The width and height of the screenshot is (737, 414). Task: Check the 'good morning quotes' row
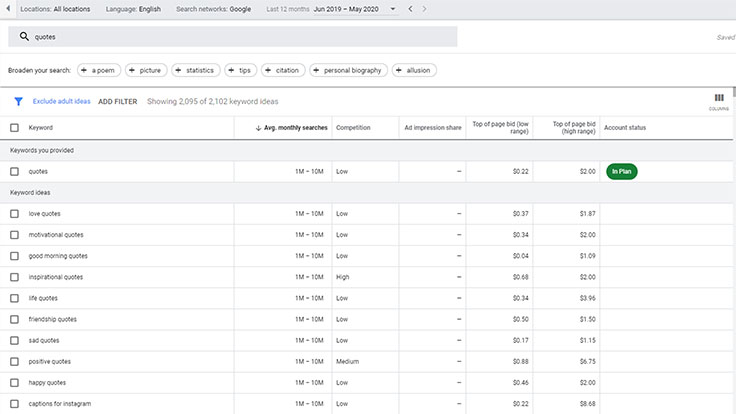point(15,256)
